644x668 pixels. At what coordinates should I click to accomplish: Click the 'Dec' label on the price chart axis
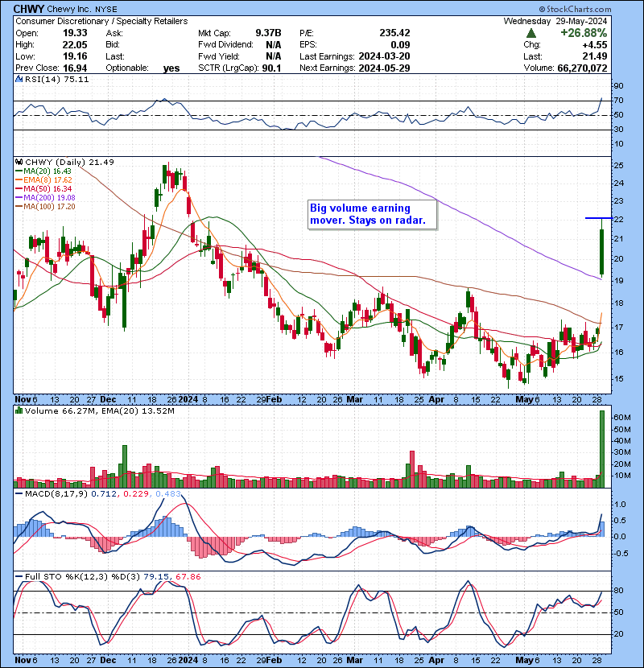pos(108,400)
